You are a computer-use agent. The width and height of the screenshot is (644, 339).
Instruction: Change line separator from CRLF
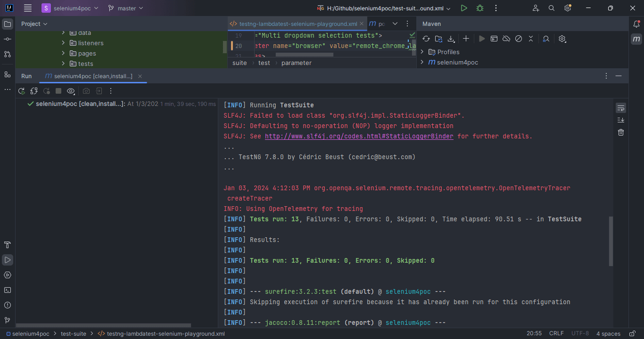(x=556, y=333)
